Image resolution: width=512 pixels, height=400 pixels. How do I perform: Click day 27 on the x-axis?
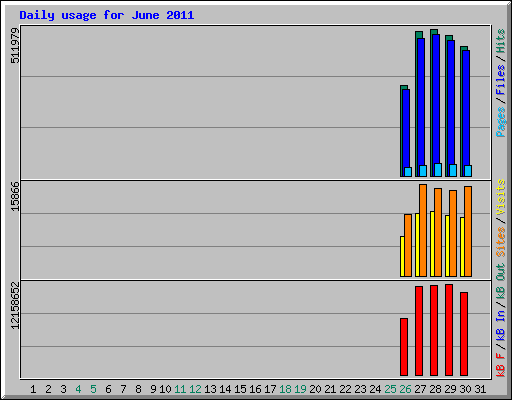[x=420, y=389]
